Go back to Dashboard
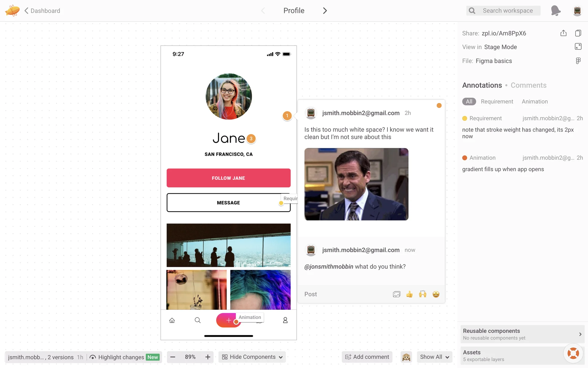 pyautogui.click(x=42, y=11)
